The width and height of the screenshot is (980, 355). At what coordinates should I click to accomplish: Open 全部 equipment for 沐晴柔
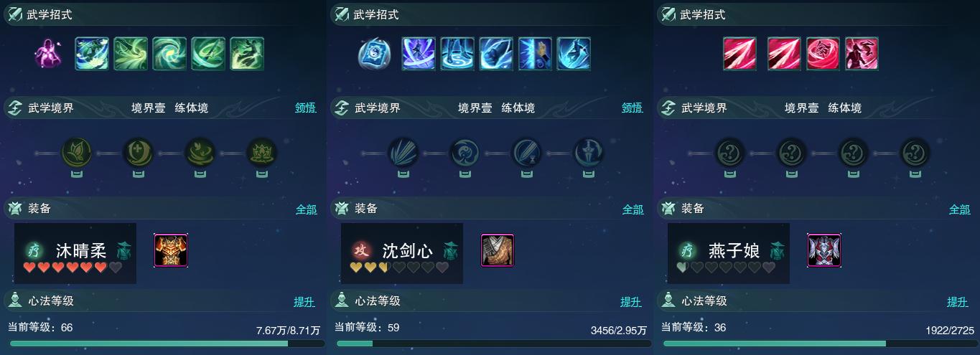(x=306, y=209)
